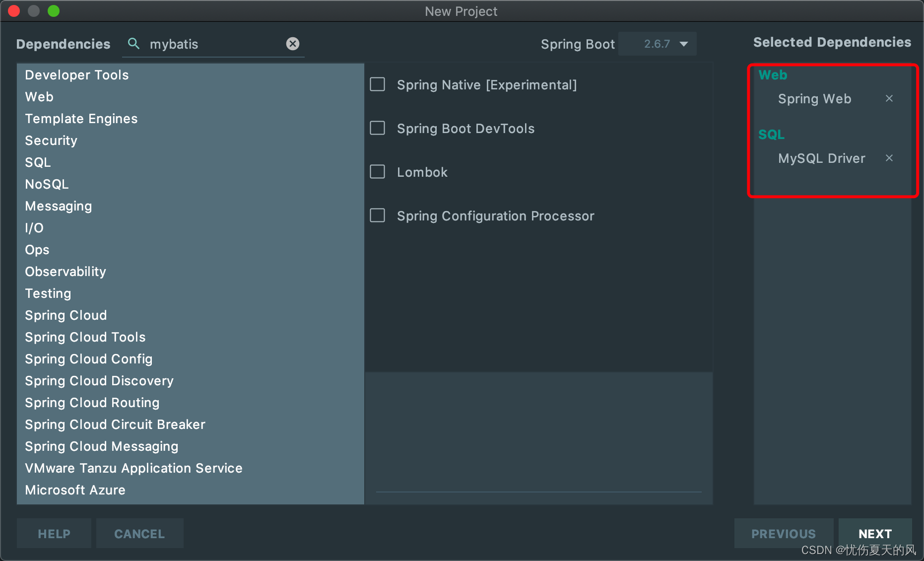This screenshot has height=561, width=924.
Task: Click the search magnifier icon
Action: (133, 44)
